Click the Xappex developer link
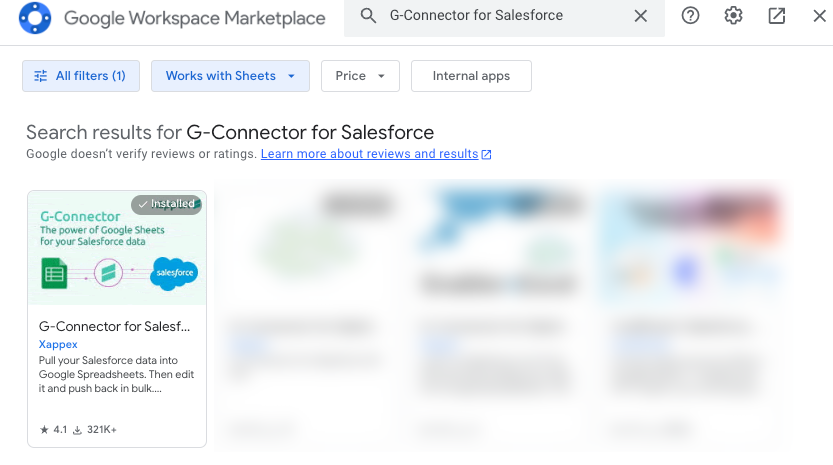Screen dimensions: 833x465 pos(58,344)
